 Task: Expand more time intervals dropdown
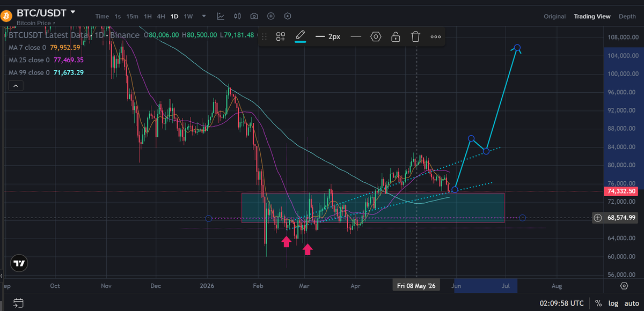[x=204, y=17]
